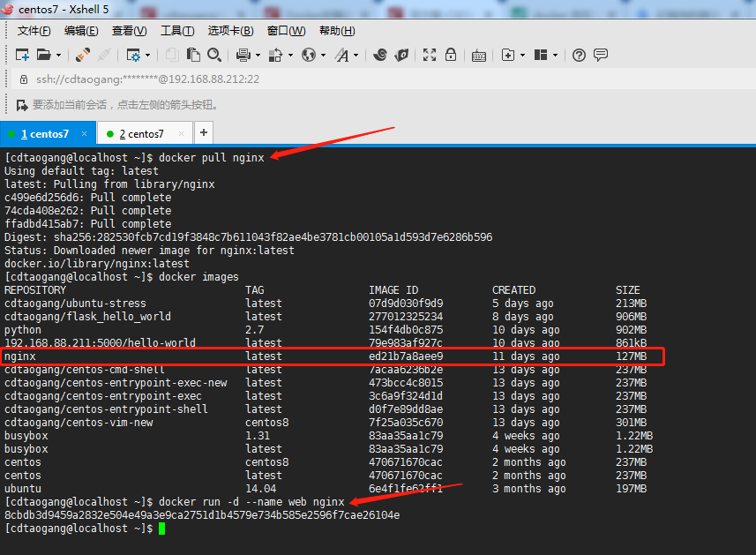756x555 pixels.
Task: Expand the Font dropdown arrow
Action: pos(356,56)
